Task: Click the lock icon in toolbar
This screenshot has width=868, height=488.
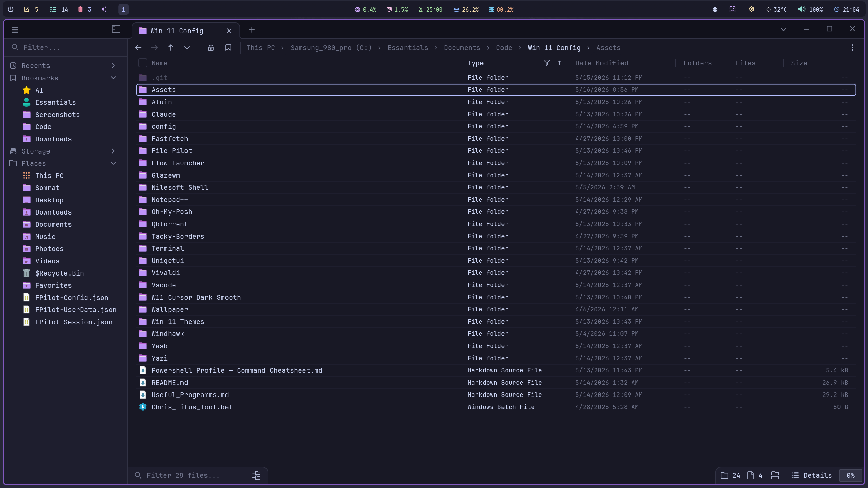Action: coord(211,48)
